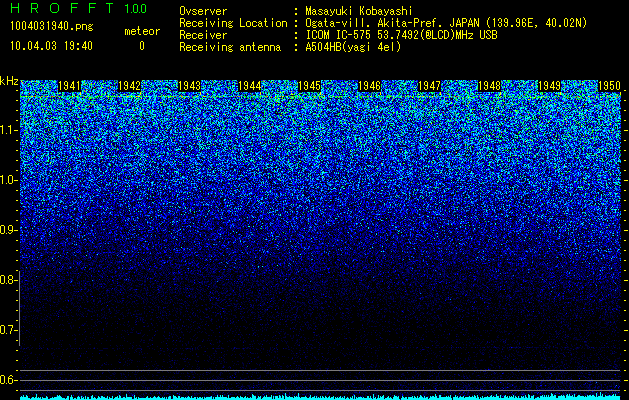629x400 pixels.
Task: Select the filename 1004031940.png
Action: (52, 26)
